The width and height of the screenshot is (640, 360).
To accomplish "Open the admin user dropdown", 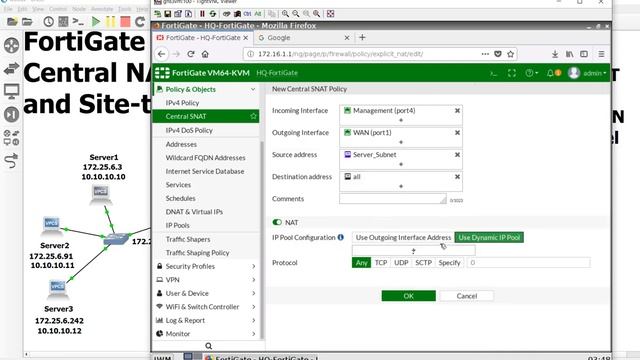I will click(x=587, y=73).
